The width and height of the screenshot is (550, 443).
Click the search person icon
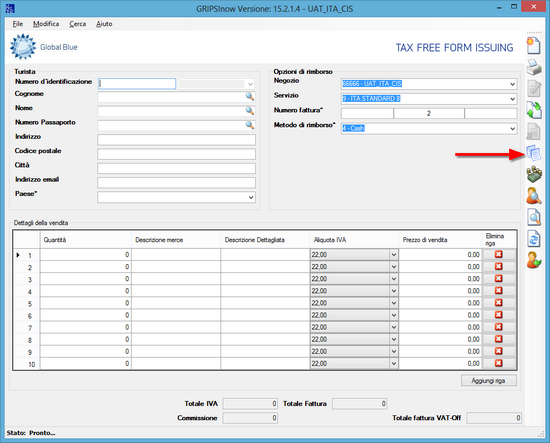pos(534,196)
